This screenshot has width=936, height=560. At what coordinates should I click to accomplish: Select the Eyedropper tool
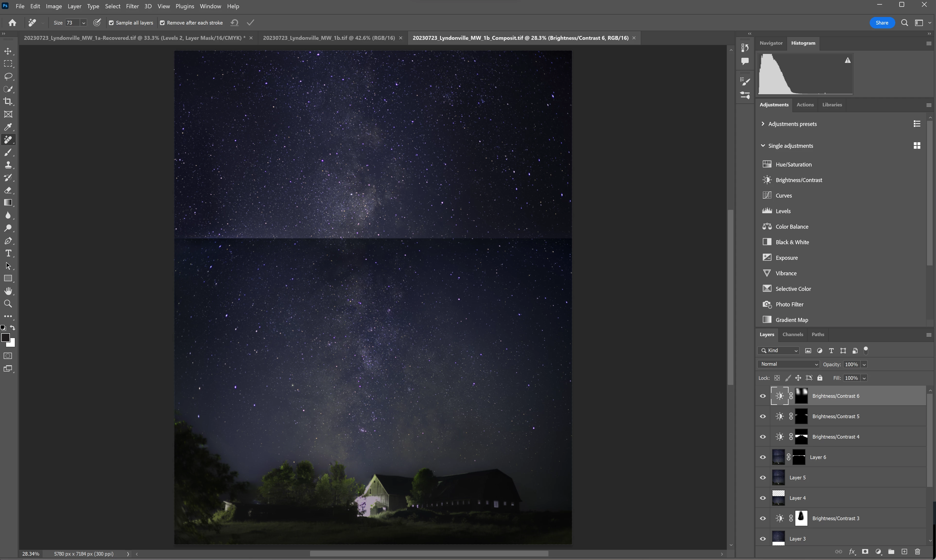point(8,127)
